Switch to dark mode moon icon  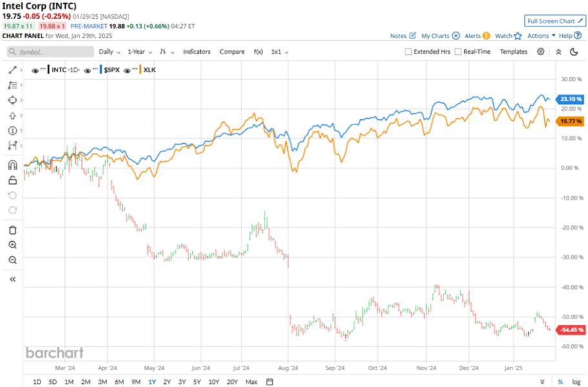pos(574,52)
